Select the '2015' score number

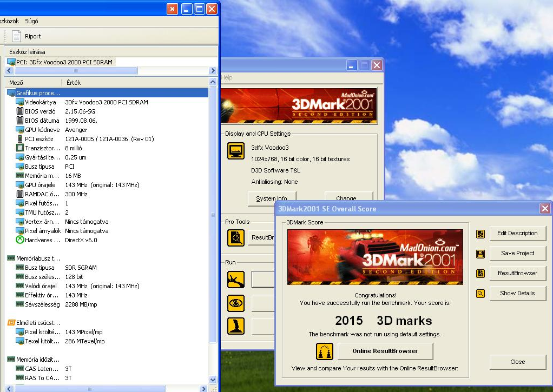349,321
